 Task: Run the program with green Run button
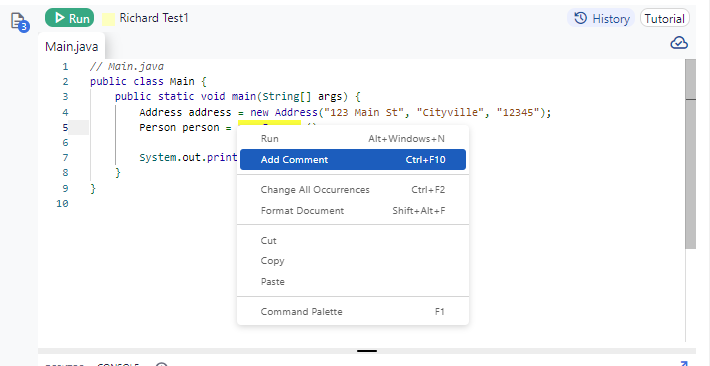pyautogui.click(x=69, y=18)
